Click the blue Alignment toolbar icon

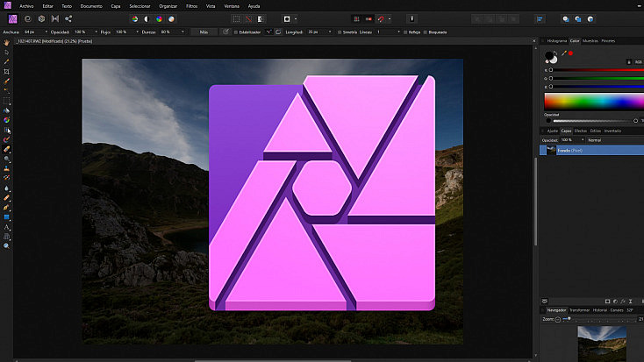click(x=540, y=19)
